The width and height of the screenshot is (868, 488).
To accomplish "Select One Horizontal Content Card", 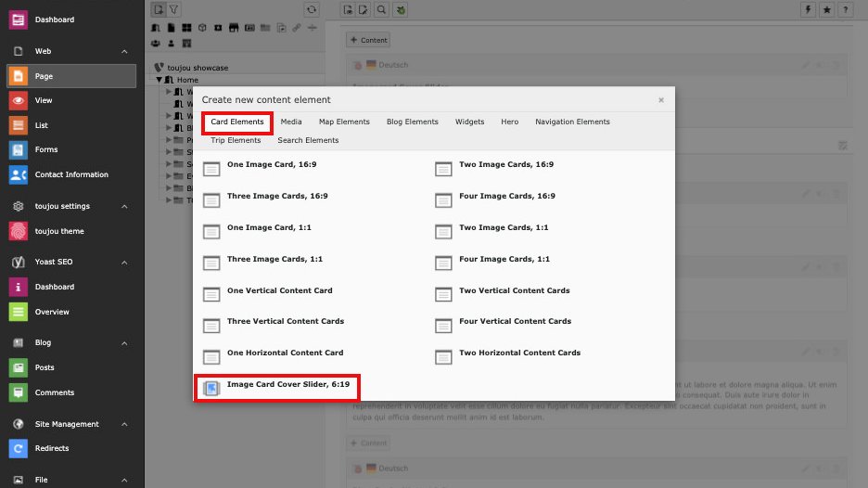I will pos(285,353).
